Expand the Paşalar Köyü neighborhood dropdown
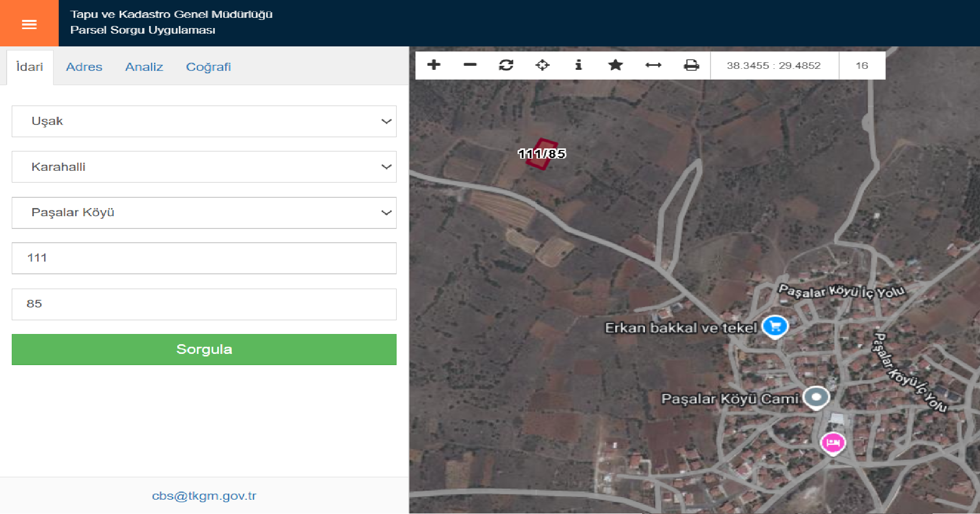The height and width of the screenshot is (514, 980). (204, 213)
